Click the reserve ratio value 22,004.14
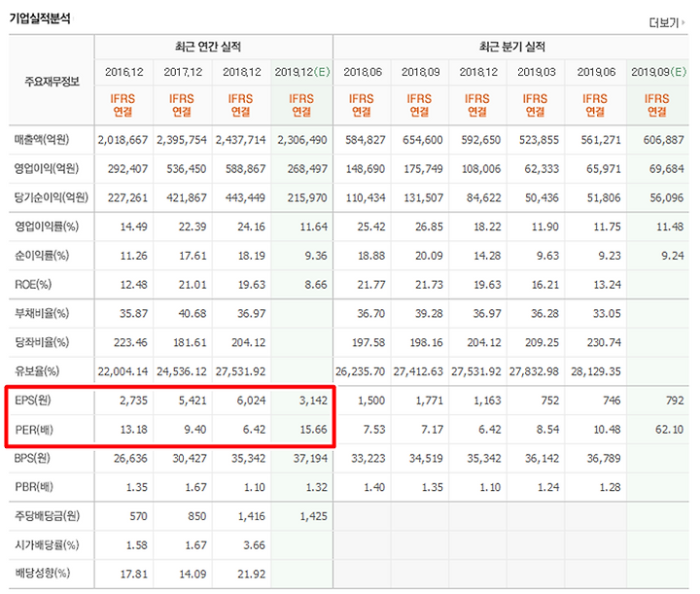Image resolution: width=700 pixels, height=594 pixels. (x=122, y=371)
